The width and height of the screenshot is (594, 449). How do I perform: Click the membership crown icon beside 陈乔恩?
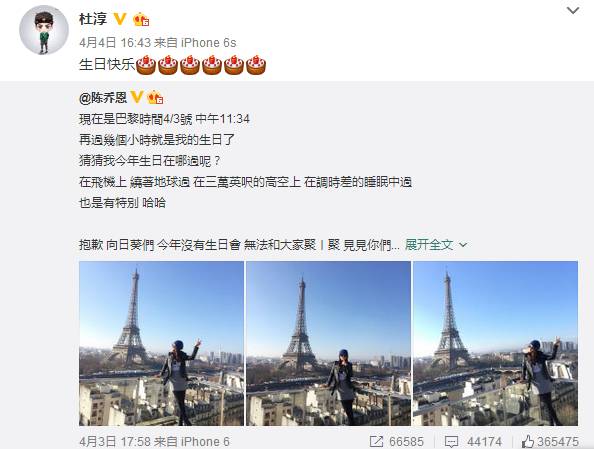(155, 98)
